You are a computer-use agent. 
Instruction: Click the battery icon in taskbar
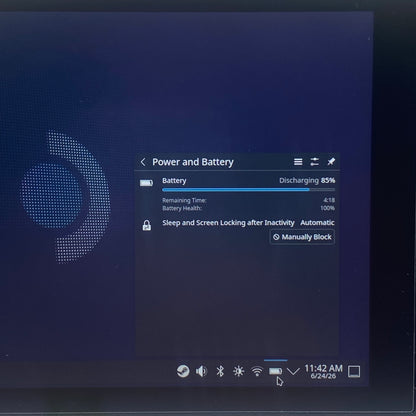275,371
